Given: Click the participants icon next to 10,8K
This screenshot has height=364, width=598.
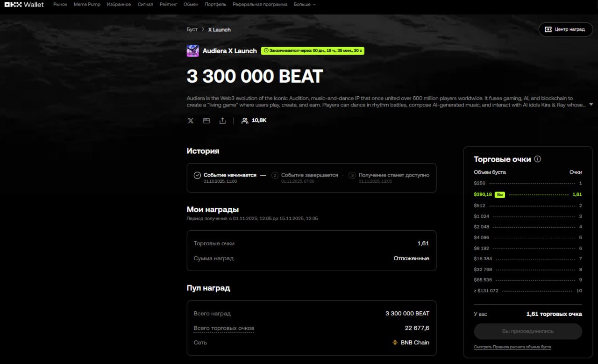Looking at the screenshot, I should tap(244, 121).
